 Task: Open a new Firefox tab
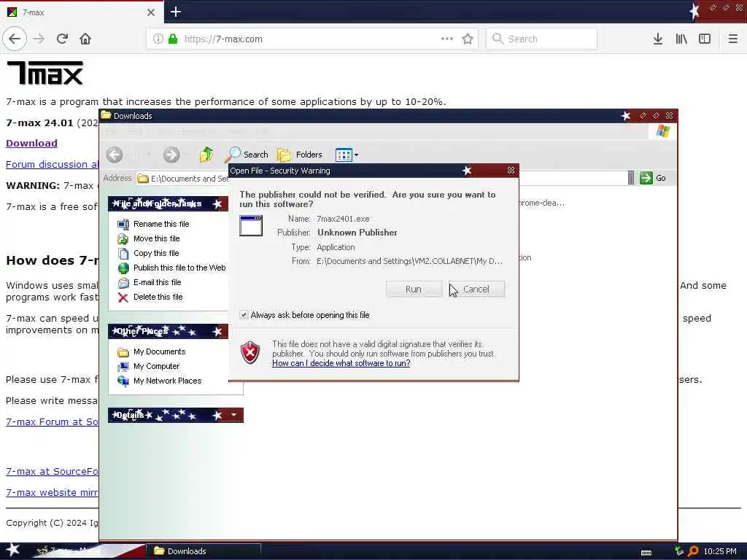click(176, 12)
